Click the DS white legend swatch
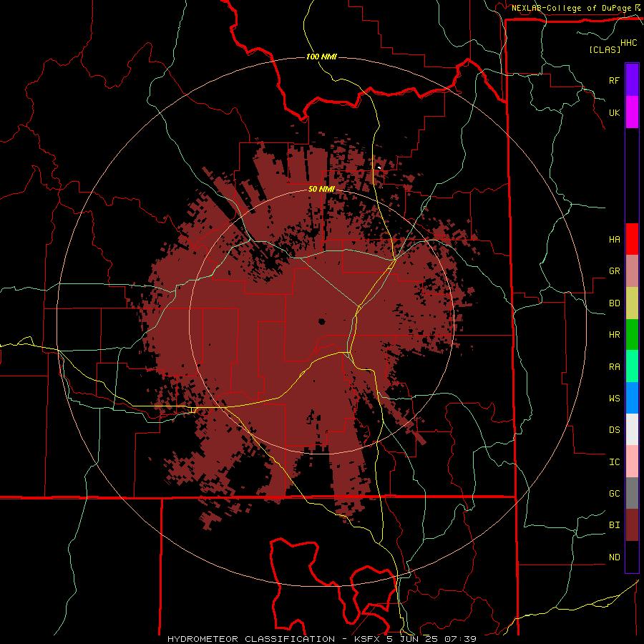The height and width of the screenshot is (644, 644). (632, 429)
